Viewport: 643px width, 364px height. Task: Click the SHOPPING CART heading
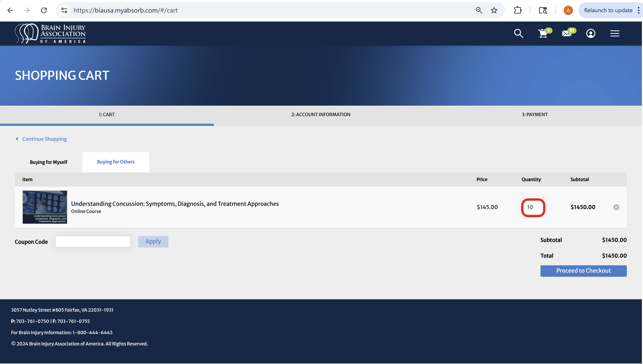click(62, 75)
